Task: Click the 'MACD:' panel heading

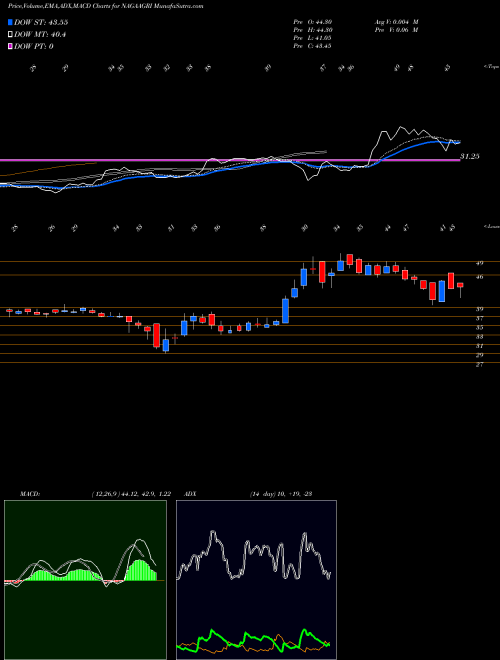Action: 30,494
